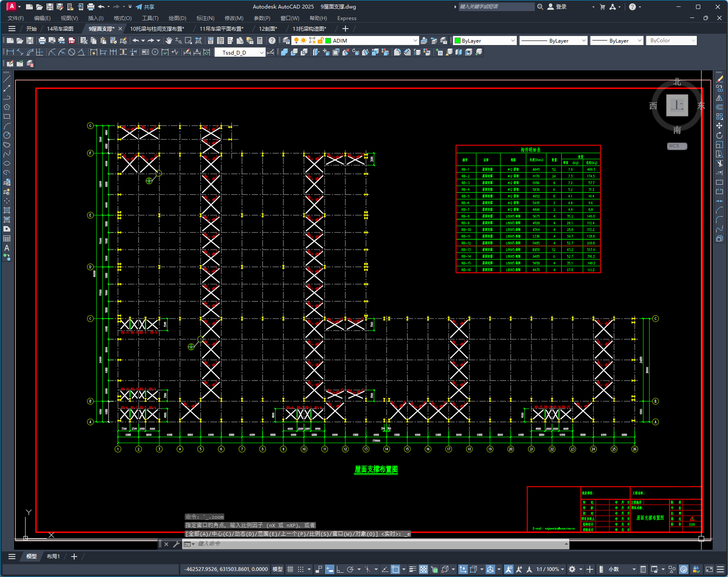This screenshot has height=577, width=728.
Task: Select the Line tool in left toolbar
Action: [7, 79]
